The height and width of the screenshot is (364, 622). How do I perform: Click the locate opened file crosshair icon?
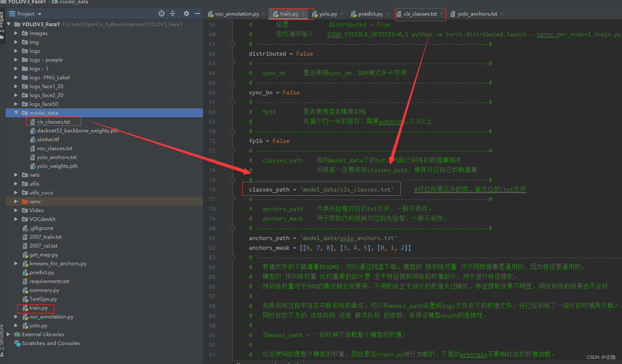161,14
